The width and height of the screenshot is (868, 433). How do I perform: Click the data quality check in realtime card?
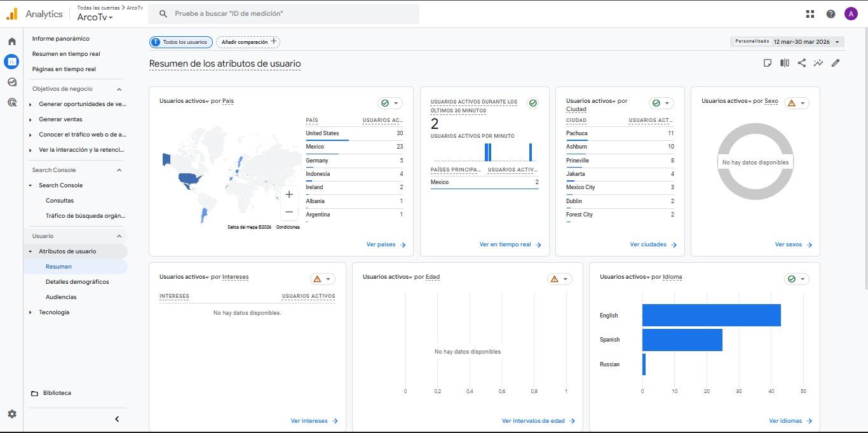pos(533,103)
